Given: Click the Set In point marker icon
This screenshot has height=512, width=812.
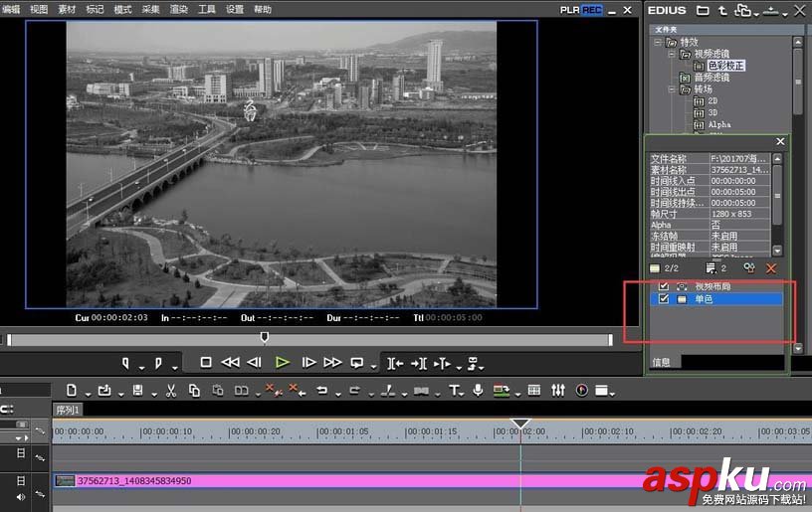Looking at the screenshot, I should pos(125,363).
